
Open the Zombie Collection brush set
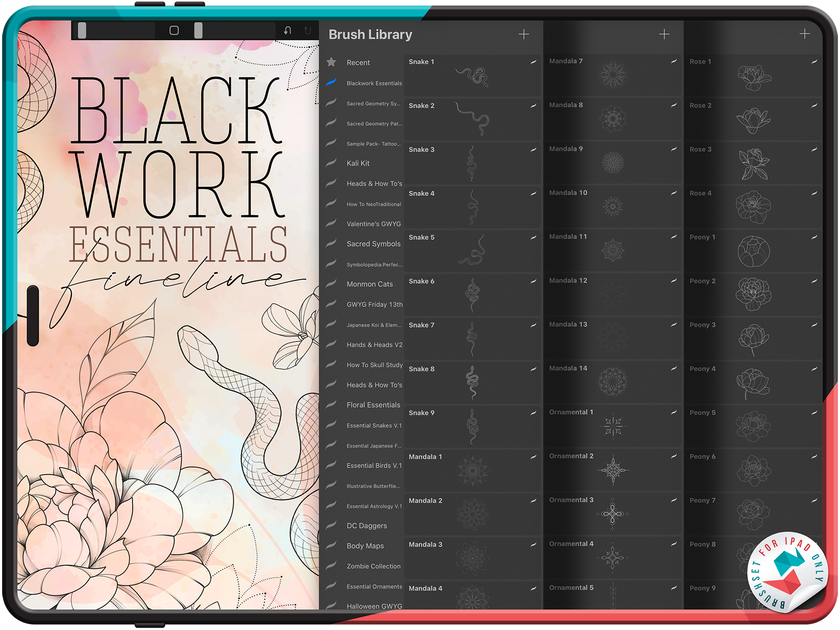[364, 566]
